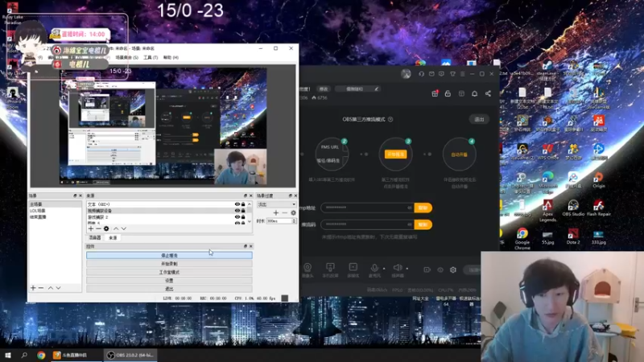Open Windows Start menu
Screen dimensions: 644x362
tap(8, 355)
